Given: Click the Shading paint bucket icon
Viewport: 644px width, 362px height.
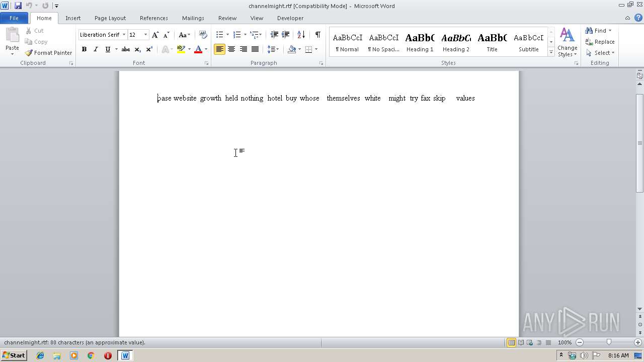Looking at the screenshot, I should click(x=292, y=49).
